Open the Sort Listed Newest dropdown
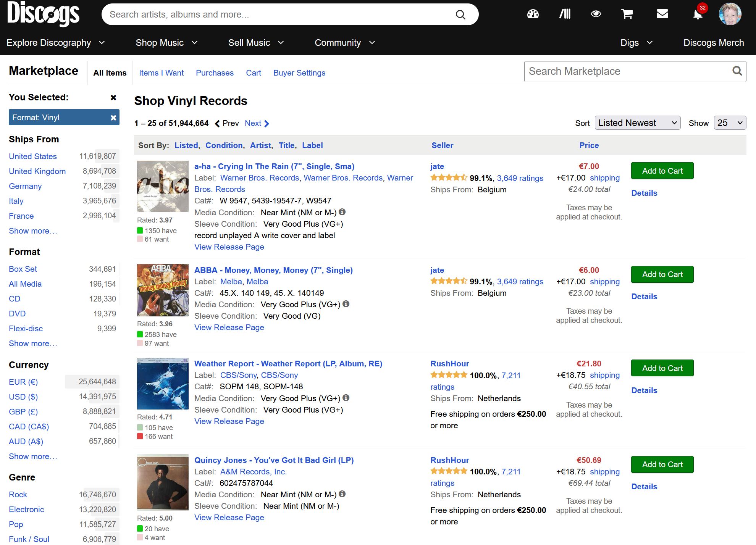 tap(638, 123)
